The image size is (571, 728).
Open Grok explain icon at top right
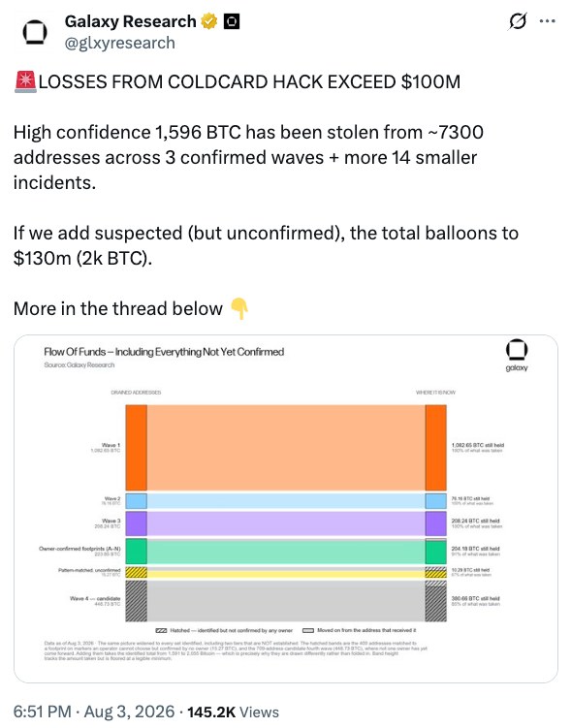point(518,21)
